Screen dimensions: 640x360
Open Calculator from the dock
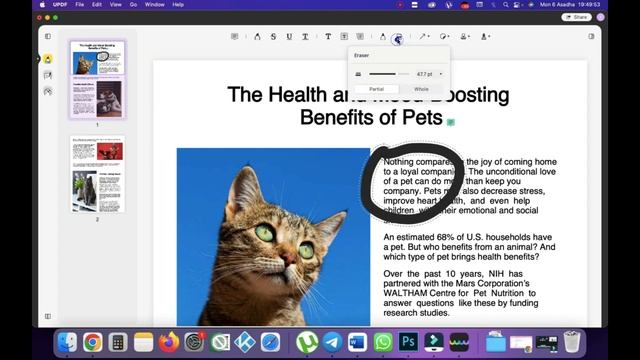[x=118, y=342]
